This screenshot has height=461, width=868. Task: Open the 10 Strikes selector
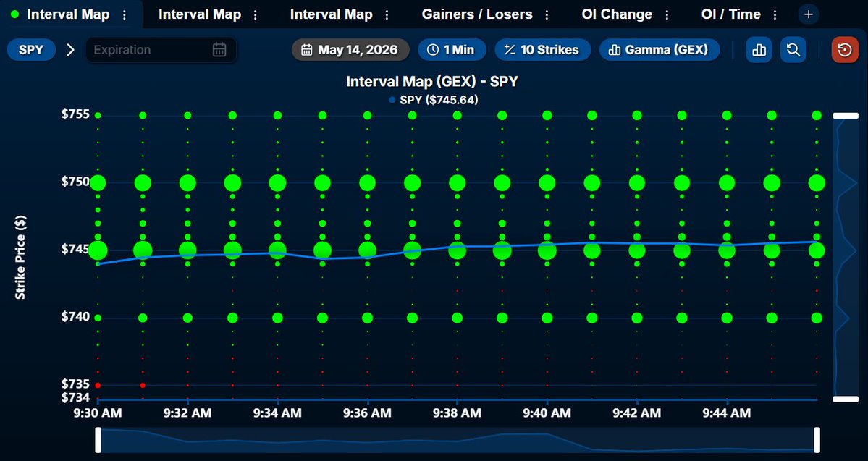(x=542, y=50)
